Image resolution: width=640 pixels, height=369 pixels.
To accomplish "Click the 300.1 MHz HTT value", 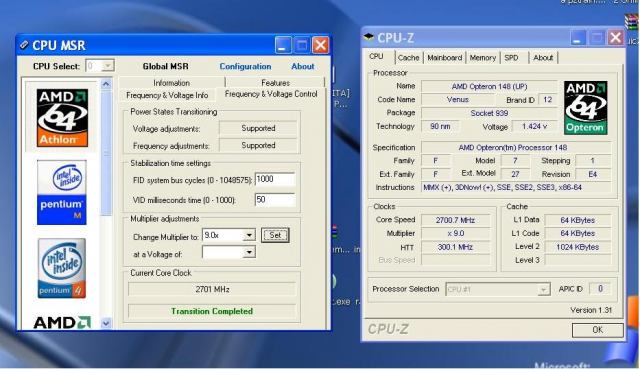I will coord(455,247).
